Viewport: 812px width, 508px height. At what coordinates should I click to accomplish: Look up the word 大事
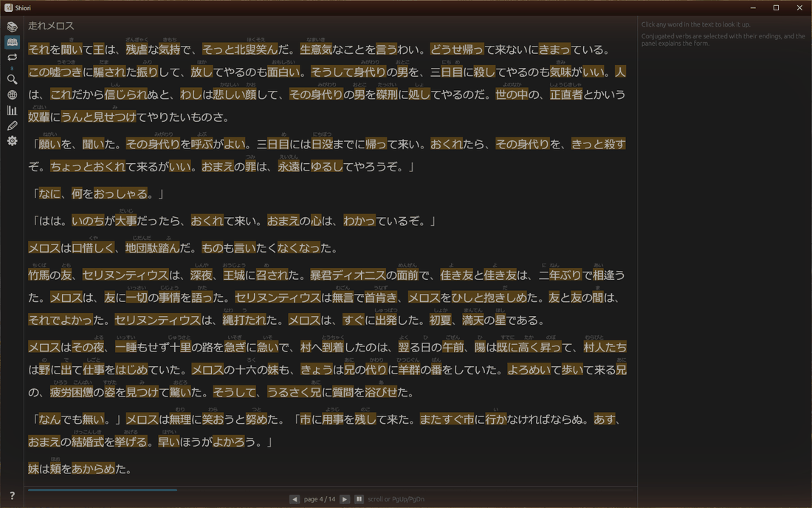(125, 221)
